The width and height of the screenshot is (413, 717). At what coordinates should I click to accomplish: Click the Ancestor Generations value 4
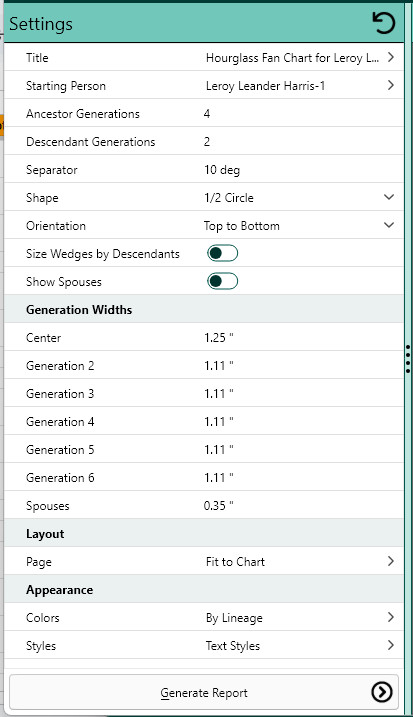[207, 114]
